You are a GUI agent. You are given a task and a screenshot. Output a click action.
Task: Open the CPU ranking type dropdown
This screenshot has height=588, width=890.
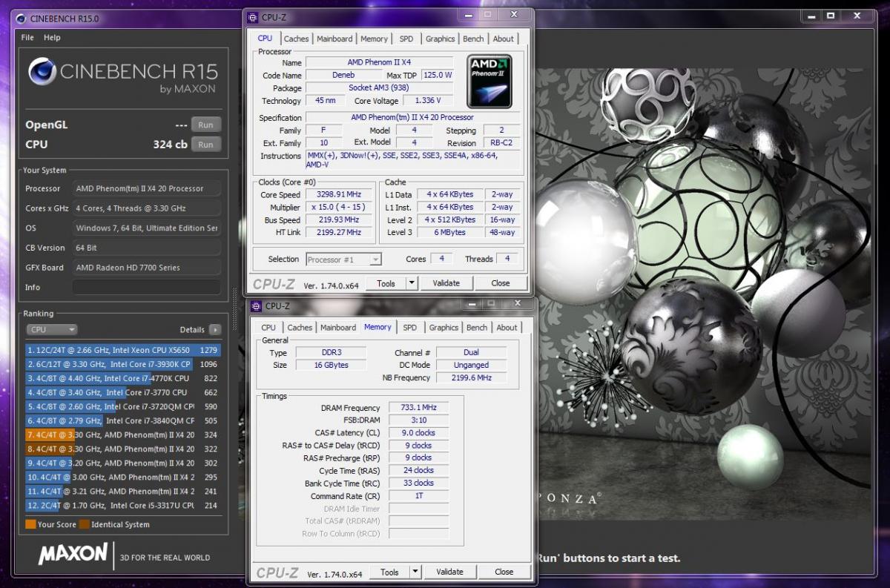(x=52, y=329)
